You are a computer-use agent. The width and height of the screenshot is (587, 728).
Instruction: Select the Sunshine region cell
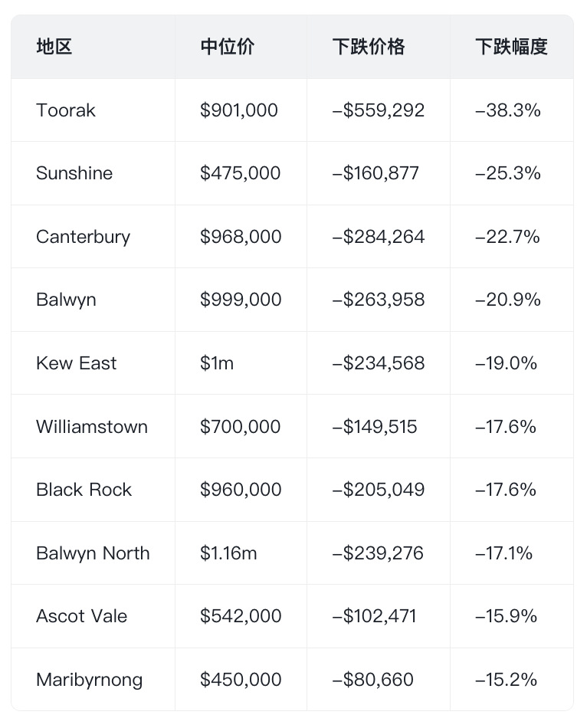tap(74, 173)
